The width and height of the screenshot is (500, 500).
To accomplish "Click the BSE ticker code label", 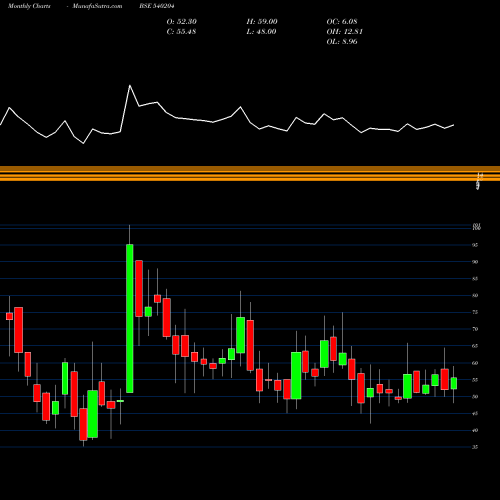I will tap(157, 6).
